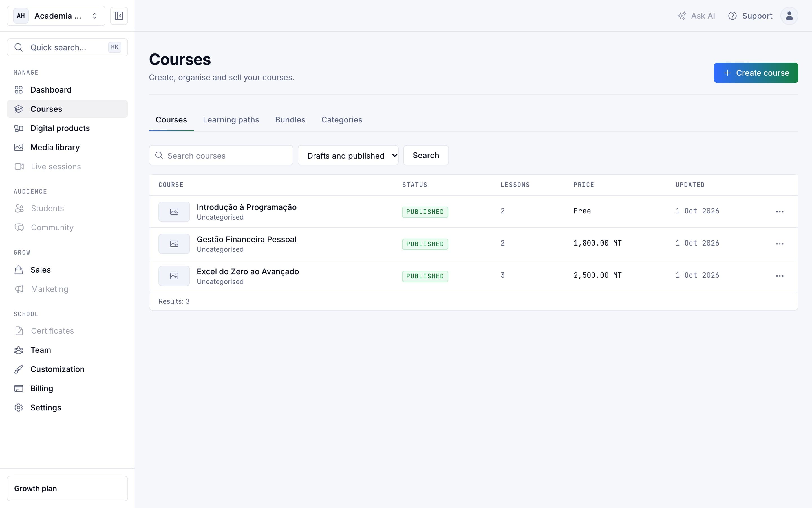
Task: Click the Quick search field
Action: pos(67,47)
